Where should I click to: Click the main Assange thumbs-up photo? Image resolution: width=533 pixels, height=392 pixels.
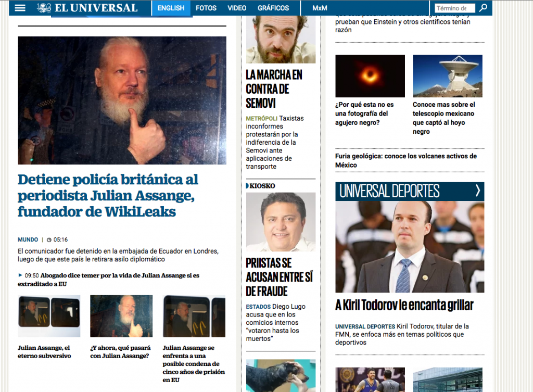tap(122, 100)
